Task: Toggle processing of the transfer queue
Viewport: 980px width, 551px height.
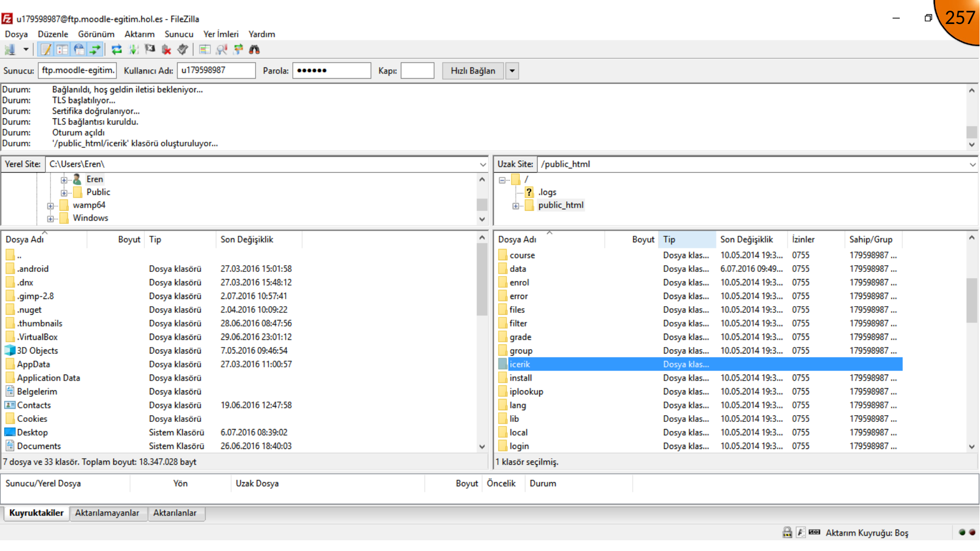Action: 133,49
